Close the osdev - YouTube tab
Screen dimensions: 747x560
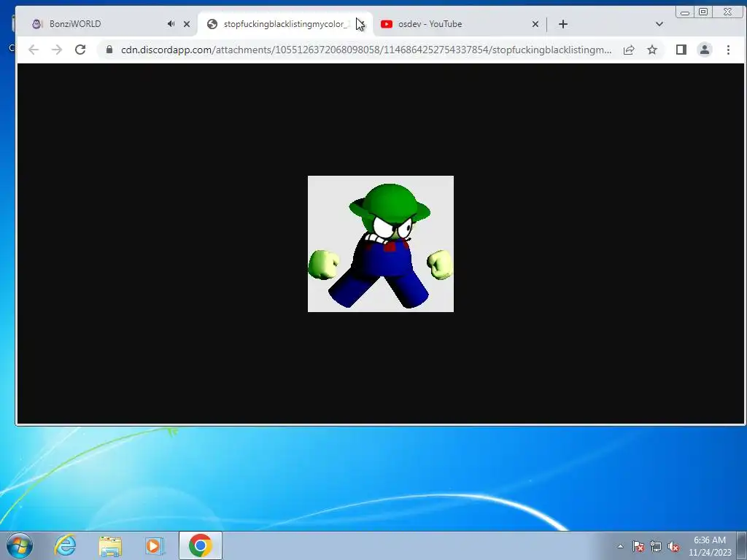[x=535, y=24]
